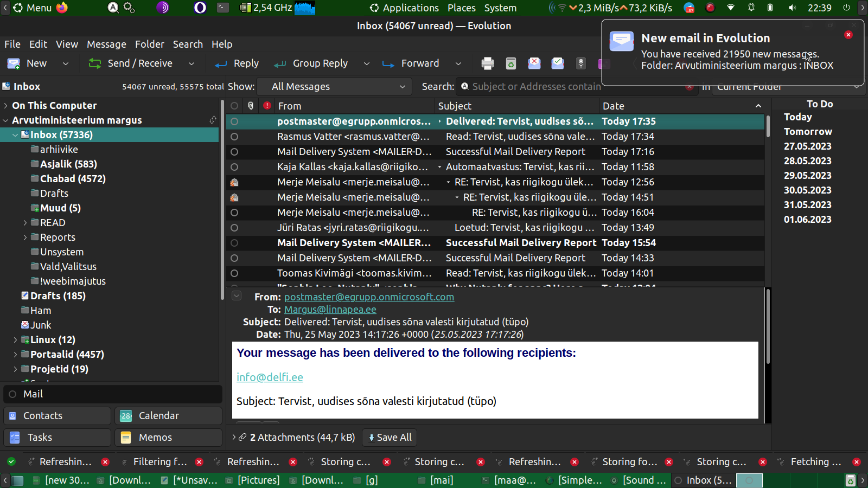Open the Folder menu
The width and height of the screenshot is (868, 488).
click(149, 44)
